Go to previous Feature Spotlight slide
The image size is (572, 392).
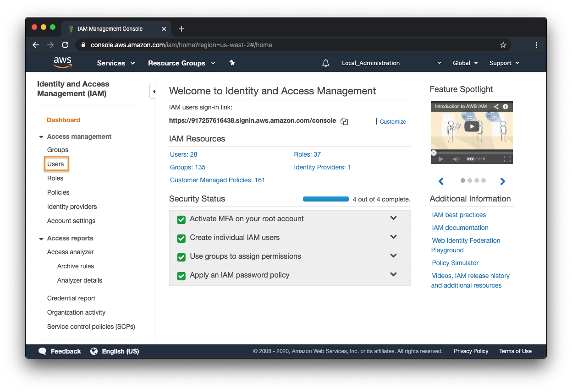[x=441, y=181]
